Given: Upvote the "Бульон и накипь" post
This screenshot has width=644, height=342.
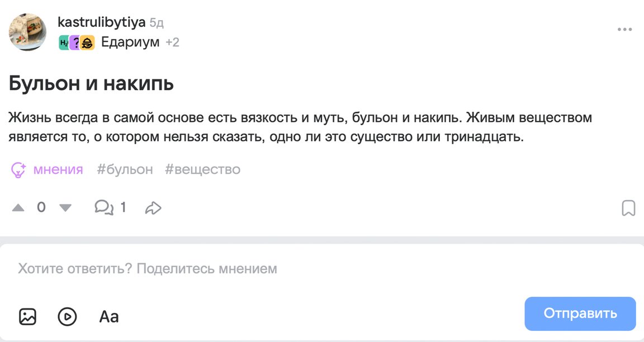Looking at the screenshot, I should pyautogui.click(x=18, y=208).
